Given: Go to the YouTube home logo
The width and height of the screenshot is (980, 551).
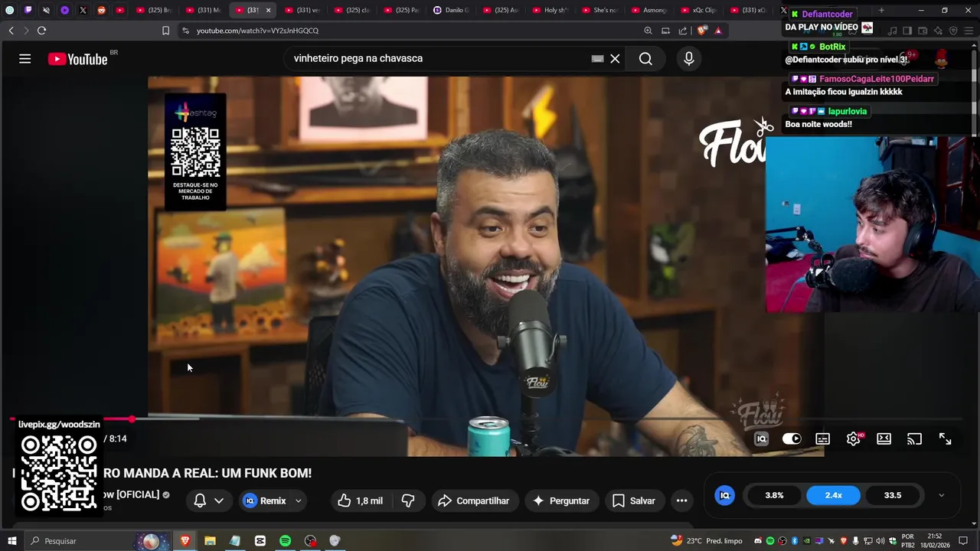Looking at the screenshot, I should 77,59.
